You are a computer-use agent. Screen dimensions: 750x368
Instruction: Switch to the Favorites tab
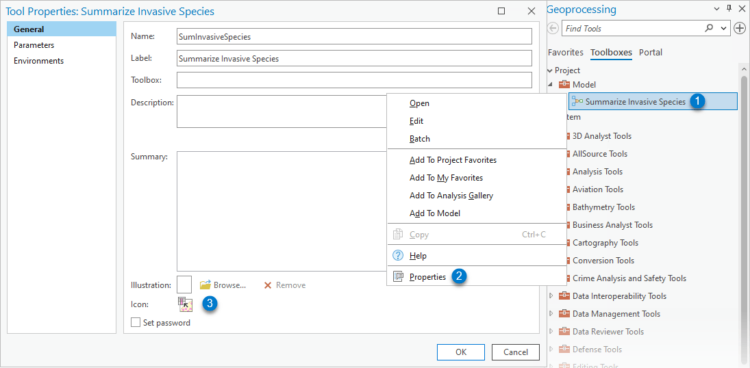tap(565, 53)
